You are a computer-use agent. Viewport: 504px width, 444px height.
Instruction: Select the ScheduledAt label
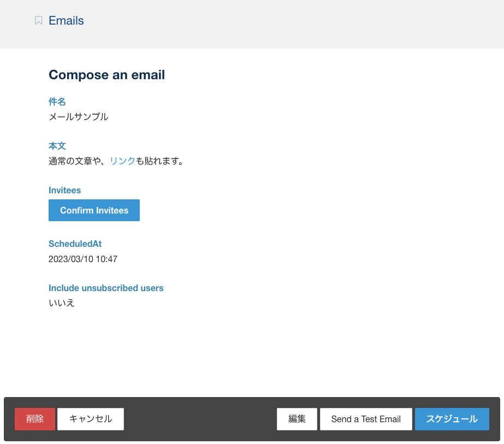(75, 244)
